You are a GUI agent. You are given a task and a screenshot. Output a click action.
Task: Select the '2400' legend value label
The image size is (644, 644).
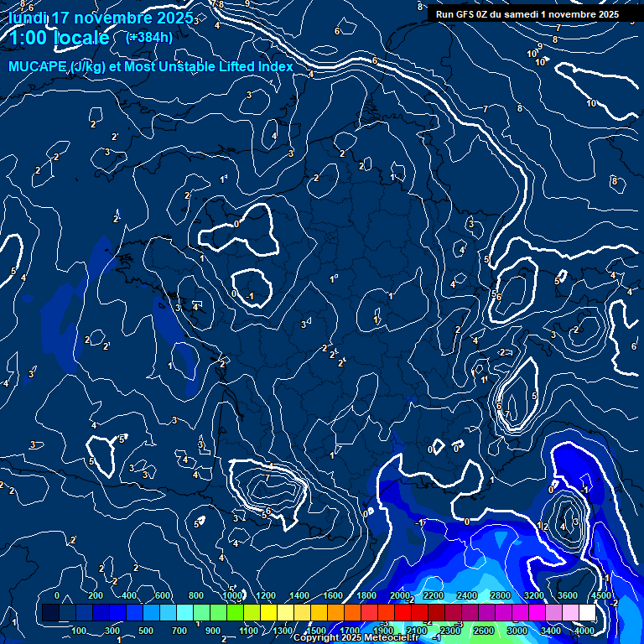pyautogui.click(x=467, y=595)
